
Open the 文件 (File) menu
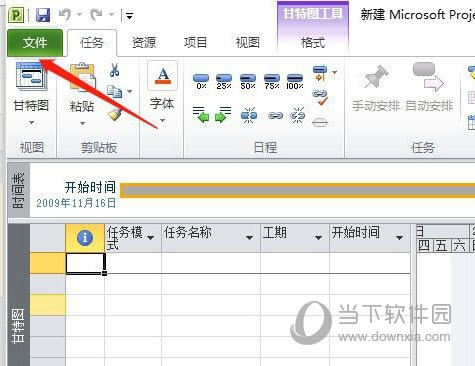(35, 43)
